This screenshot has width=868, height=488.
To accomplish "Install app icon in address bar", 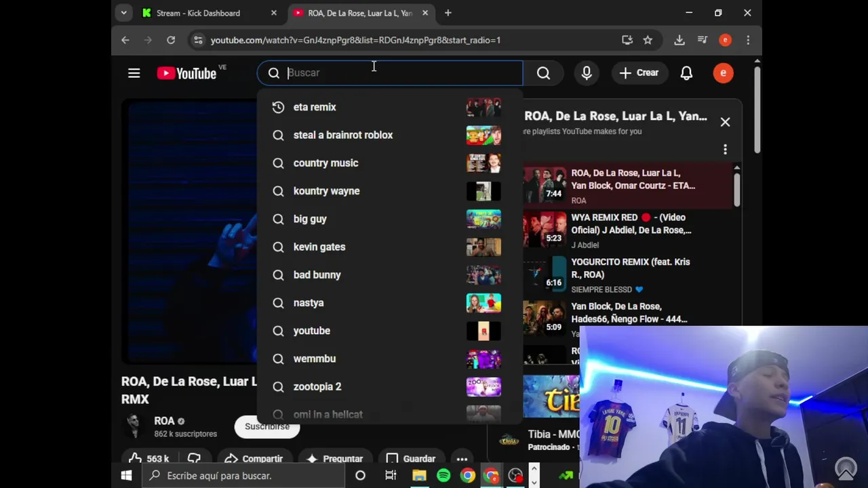I will click(627, 40).
